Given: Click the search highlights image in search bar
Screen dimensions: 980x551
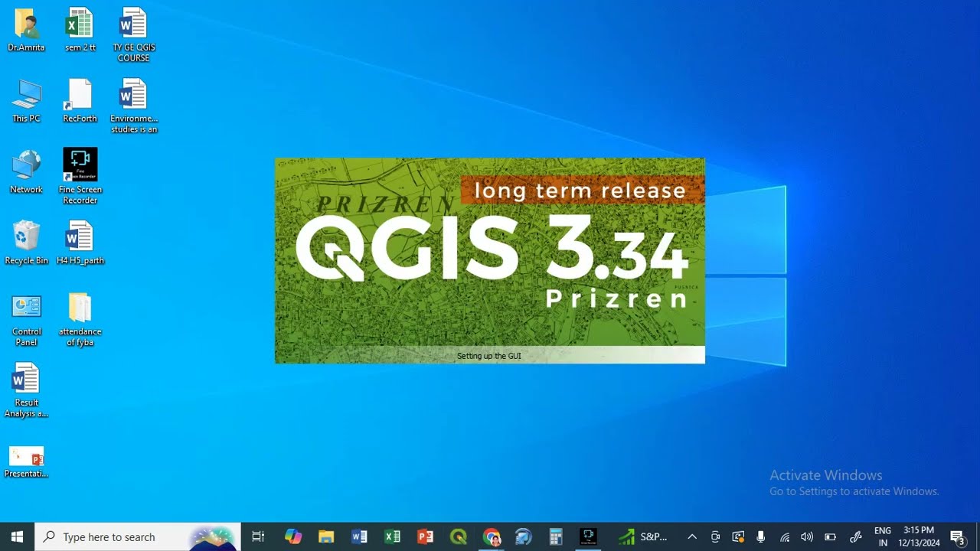Looking at the screenshot, I should [x=212, y=536].
